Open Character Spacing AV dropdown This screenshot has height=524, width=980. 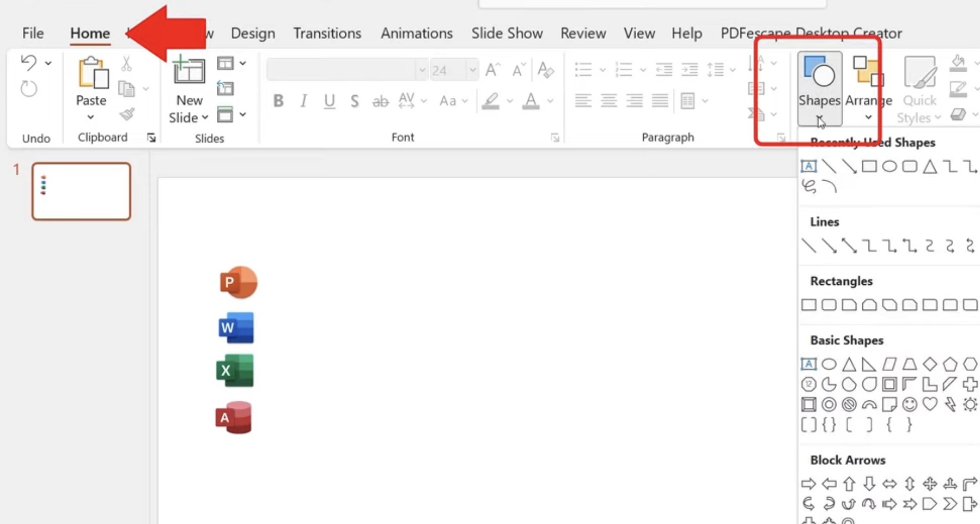(413, 101)
